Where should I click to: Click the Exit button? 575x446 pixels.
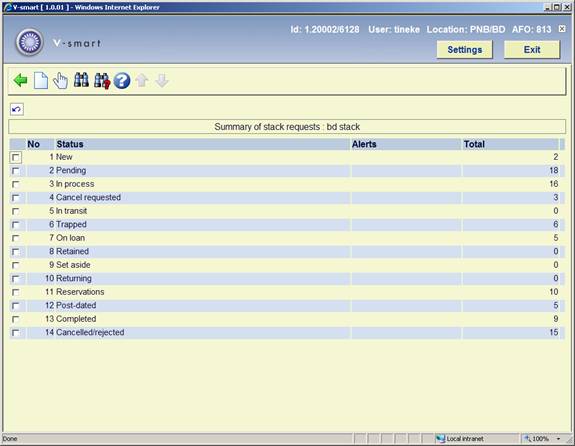(x=532, y=50)
